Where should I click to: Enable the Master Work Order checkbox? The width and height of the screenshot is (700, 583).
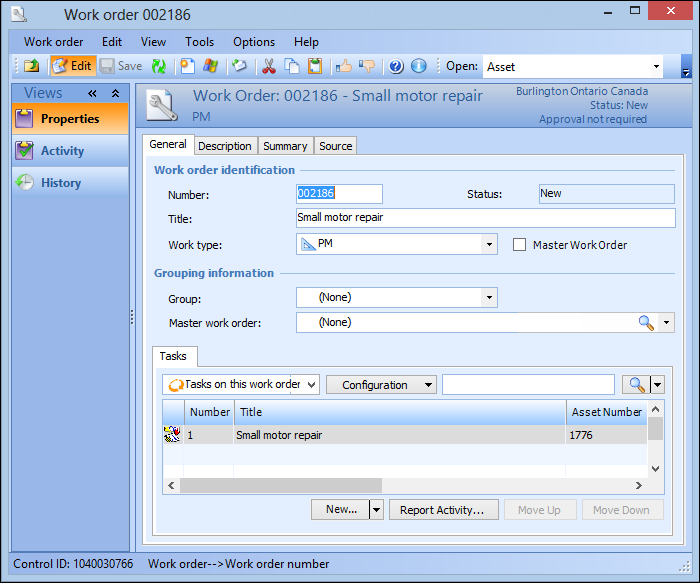(x=519, y=245)
